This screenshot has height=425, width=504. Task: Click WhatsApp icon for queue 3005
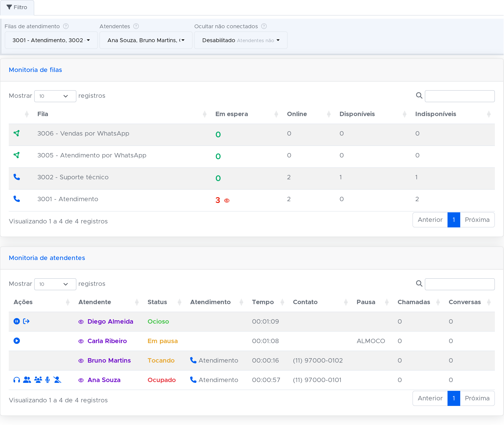(x=17, y=155)
